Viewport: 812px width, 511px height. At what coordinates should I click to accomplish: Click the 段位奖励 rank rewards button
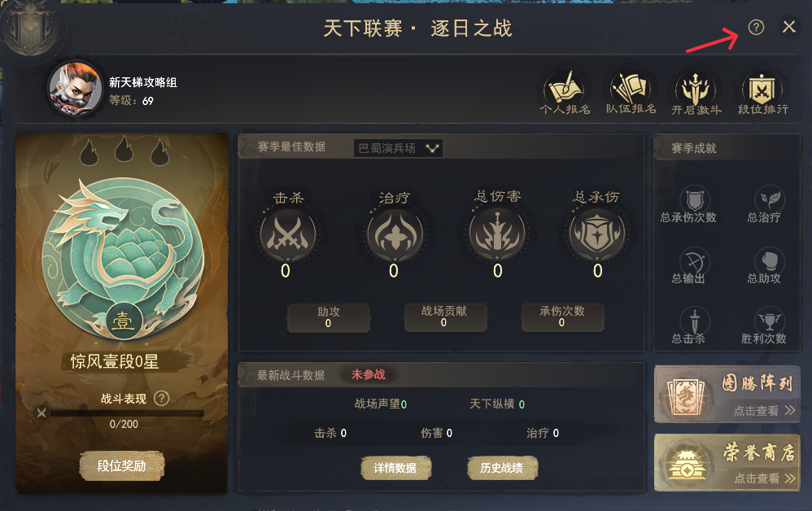coord(122,465)
